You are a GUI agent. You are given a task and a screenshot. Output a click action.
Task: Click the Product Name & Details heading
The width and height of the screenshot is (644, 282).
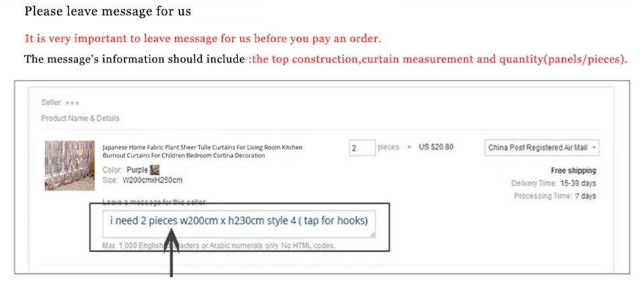tap(80, 119)
